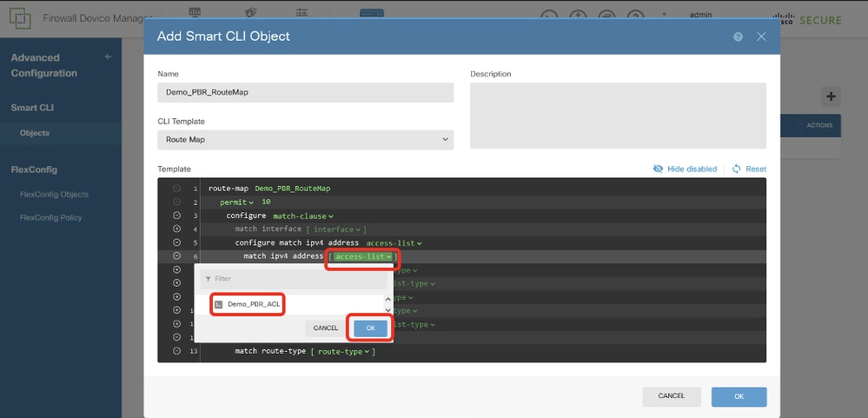Open the permit action dropdown

237,202
